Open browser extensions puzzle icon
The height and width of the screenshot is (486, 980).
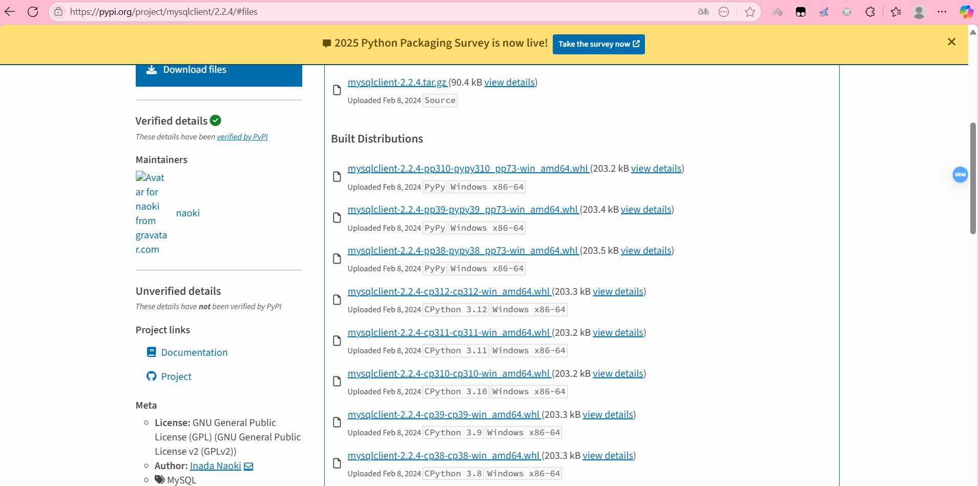[x=870, y=12]
